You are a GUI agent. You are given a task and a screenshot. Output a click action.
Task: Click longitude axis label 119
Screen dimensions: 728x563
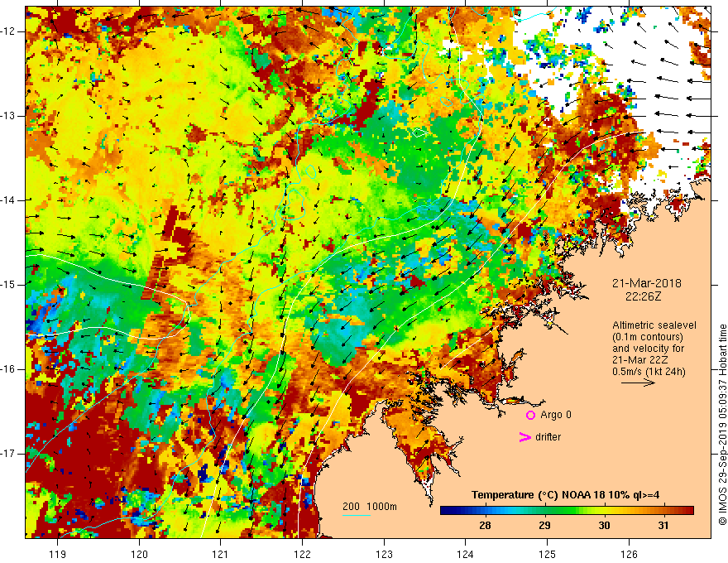click(x=58, y=554)
